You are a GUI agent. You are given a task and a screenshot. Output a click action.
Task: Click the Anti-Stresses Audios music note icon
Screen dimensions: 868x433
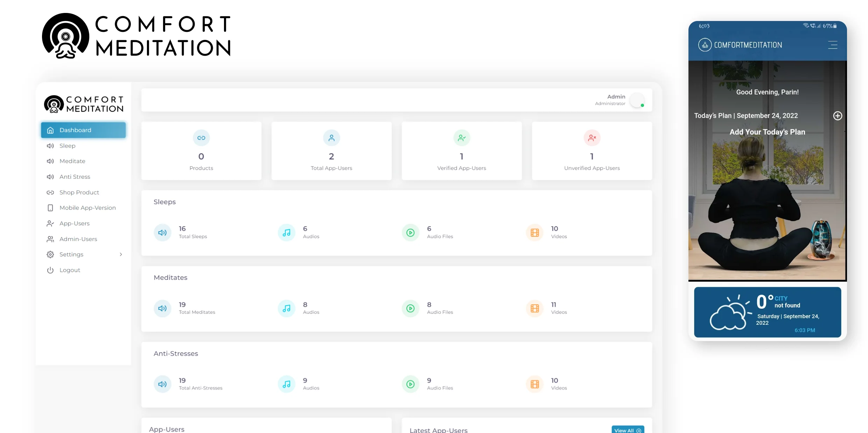pos(286,384)
